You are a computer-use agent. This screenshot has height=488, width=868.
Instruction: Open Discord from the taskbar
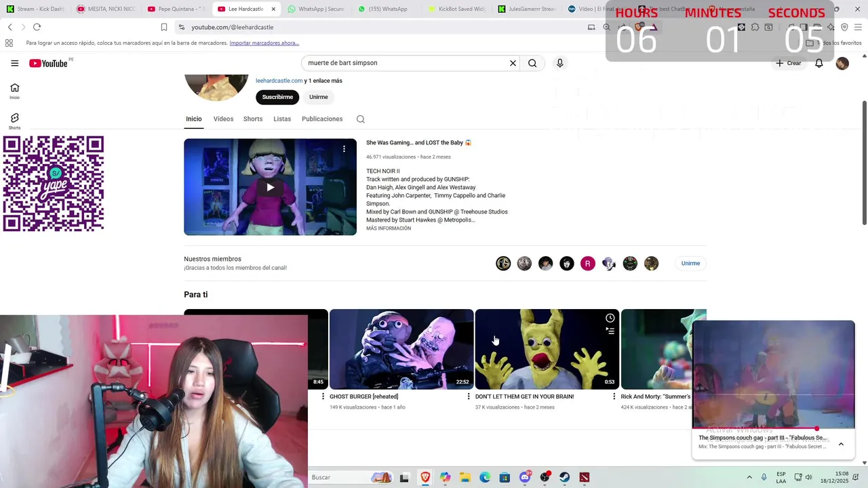525,477
